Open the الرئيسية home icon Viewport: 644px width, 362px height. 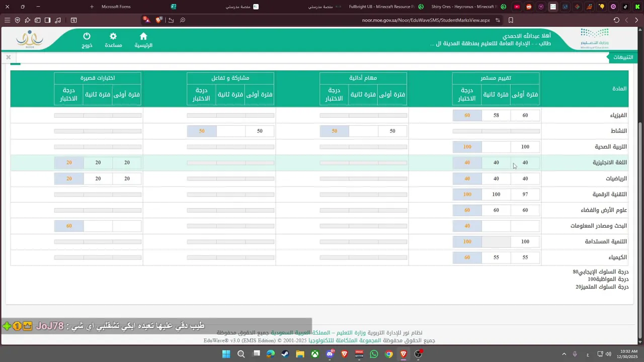(143, 40)
